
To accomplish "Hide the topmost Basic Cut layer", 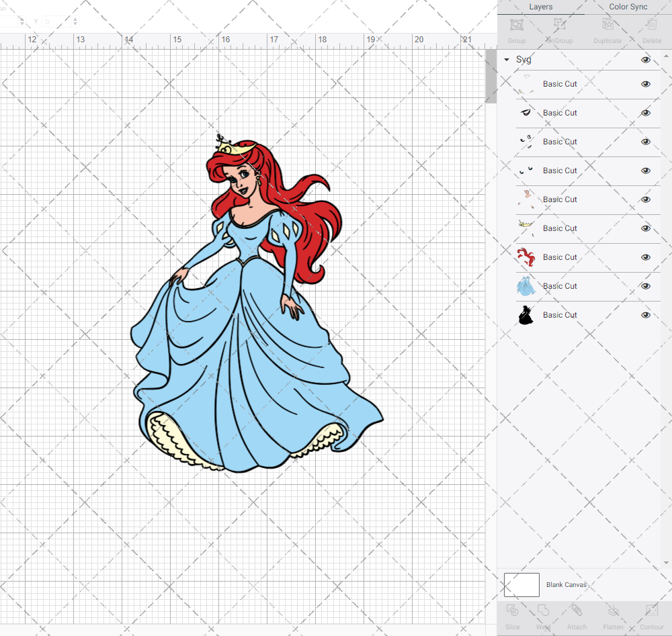I will pyautogui.click(x=646, y=84).
